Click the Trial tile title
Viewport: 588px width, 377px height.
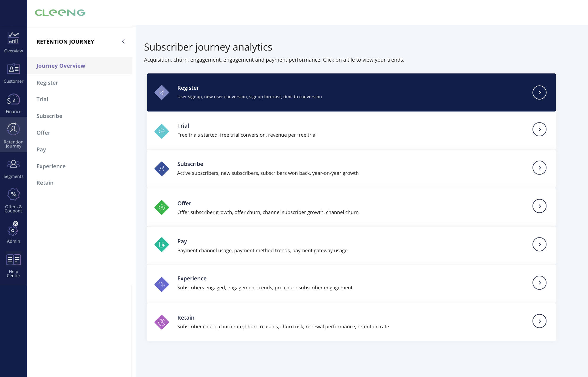[183, 126]
